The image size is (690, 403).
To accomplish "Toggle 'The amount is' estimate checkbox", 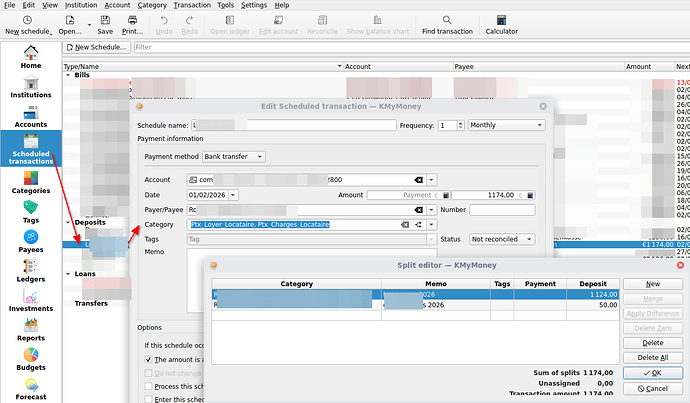I will 149,359.
